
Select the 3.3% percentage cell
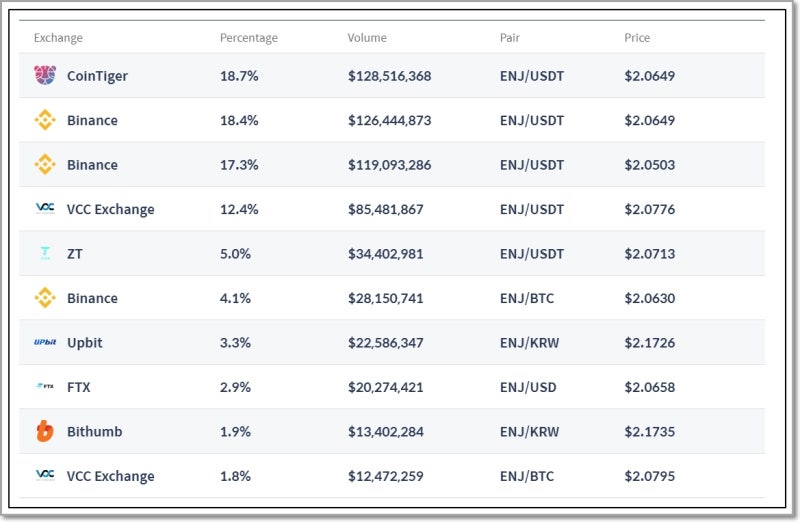[x=235, y=342]
